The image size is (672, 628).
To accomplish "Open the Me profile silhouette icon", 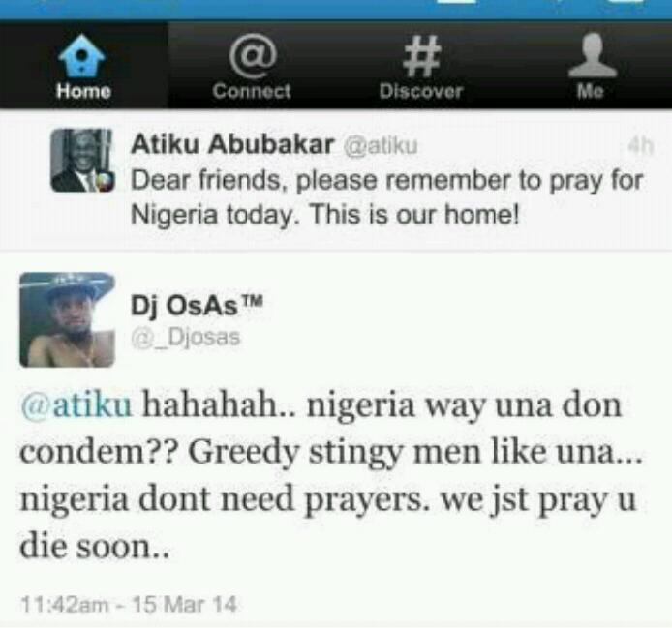I will tap(593, 55).
